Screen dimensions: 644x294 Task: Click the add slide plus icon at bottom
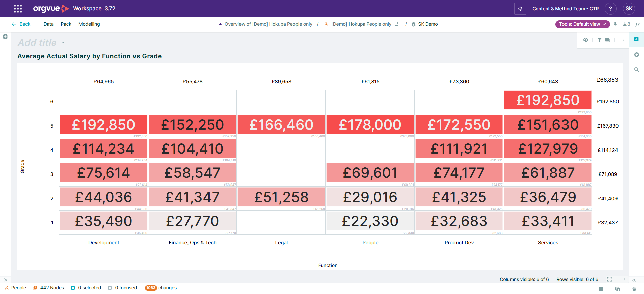601,289
